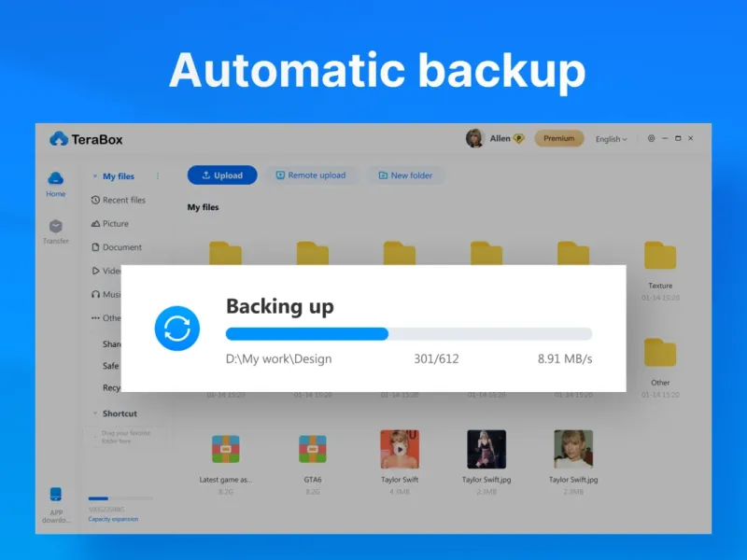
Task: Open the last Taylor Swift.jpg portrait thumbnail
Action: (x=573, y=449)
